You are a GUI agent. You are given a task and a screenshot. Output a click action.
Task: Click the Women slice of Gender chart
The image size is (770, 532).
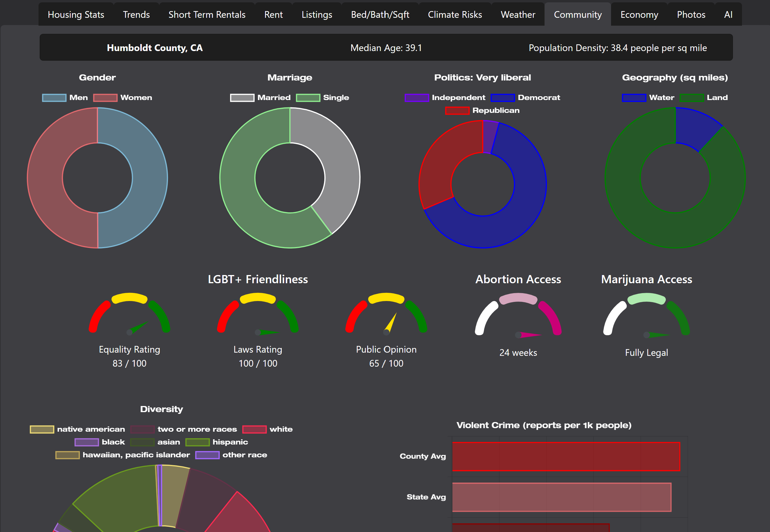(45, 178)
